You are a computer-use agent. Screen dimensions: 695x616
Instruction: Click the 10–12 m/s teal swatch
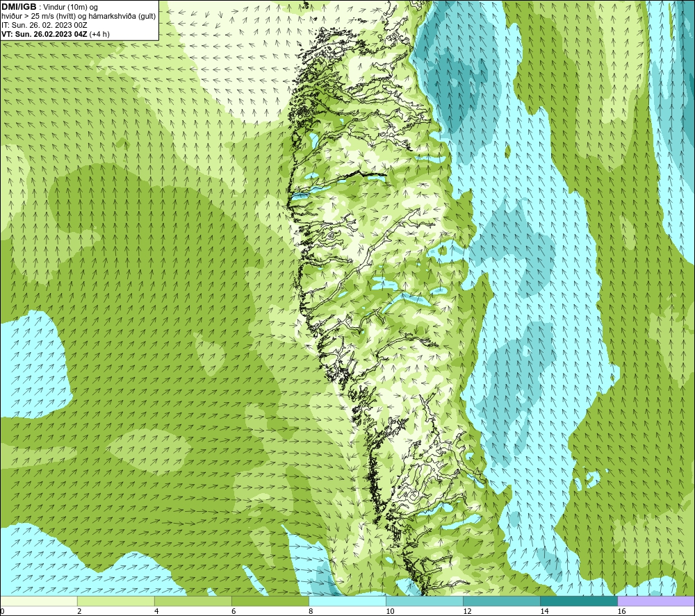coord(424,601)
